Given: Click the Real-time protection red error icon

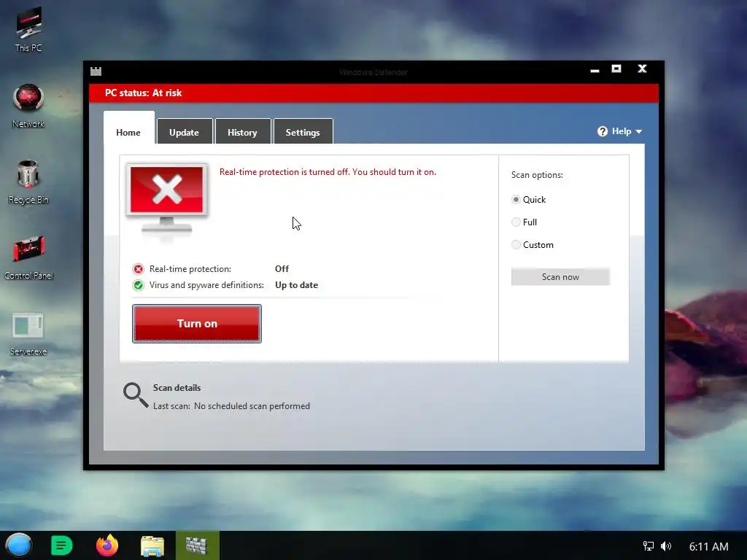Looking at the screenshot, I should [138, 269].
